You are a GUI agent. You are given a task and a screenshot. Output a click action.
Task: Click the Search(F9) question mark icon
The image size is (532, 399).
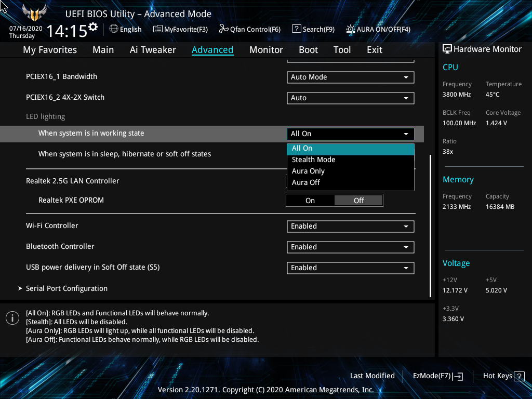click(296, 29)
